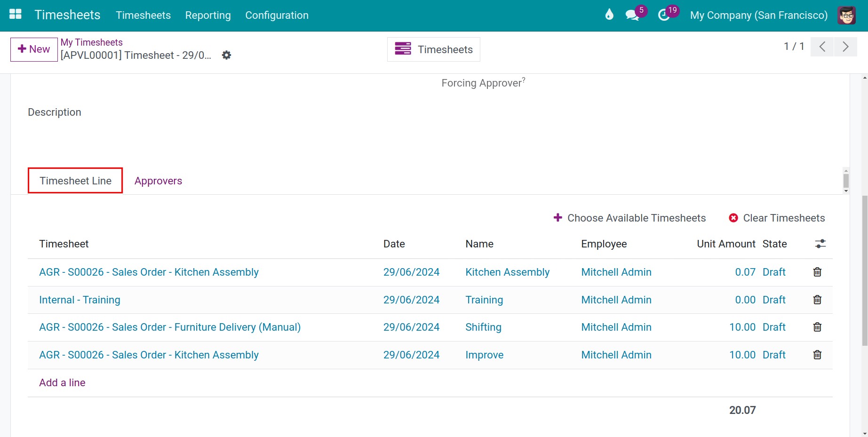
Task: Switch to the Approvers tab
Action: (x=158, y=181)
